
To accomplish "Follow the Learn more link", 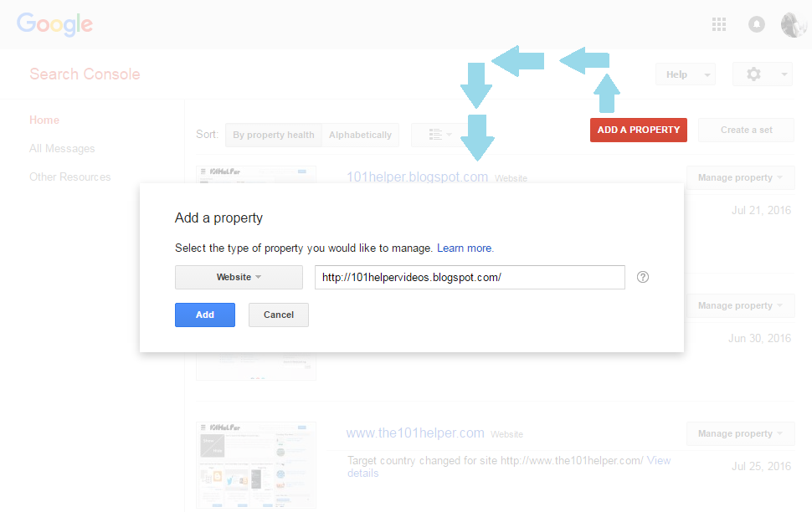I will [x=465, y=248].
